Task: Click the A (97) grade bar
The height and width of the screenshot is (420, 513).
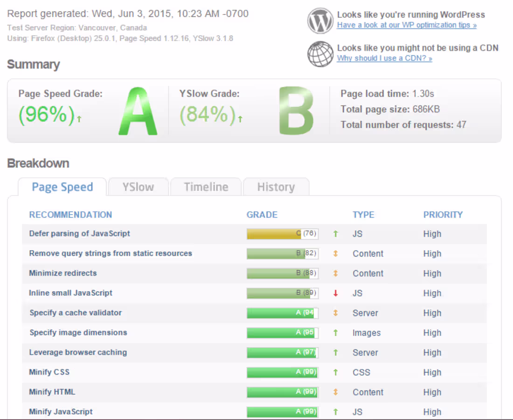Action: pos(283,352)
